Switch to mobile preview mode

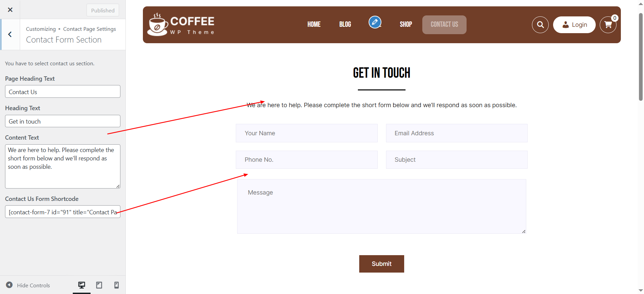[116, 285]
